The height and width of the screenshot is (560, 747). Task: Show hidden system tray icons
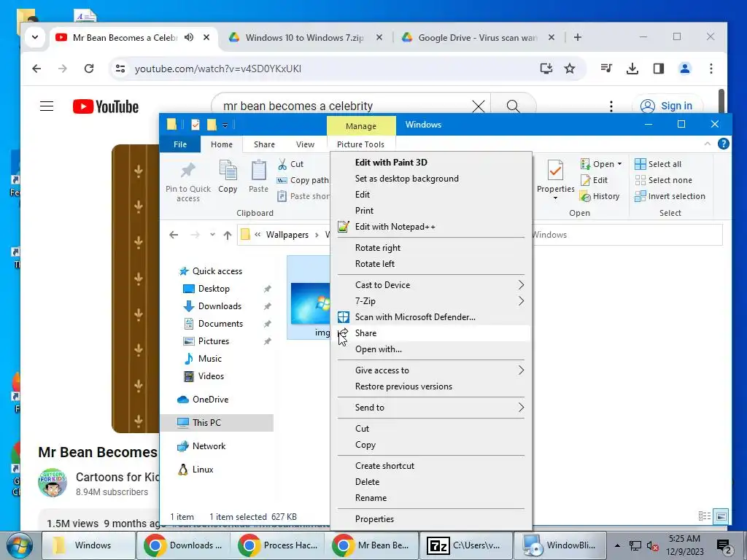pos(617,545)
